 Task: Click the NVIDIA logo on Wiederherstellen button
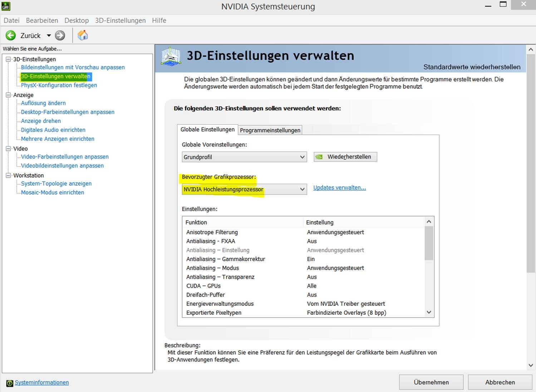point(319,157)
